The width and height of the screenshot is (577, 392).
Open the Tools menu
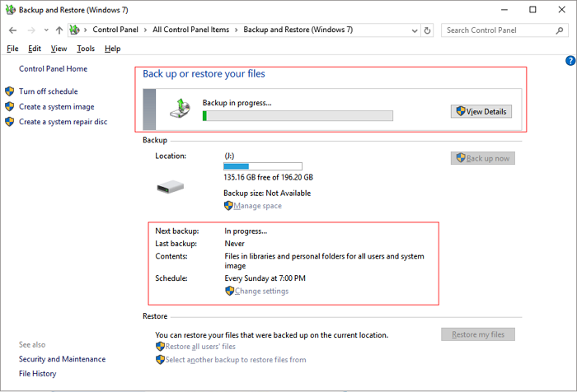click(86, 49)
